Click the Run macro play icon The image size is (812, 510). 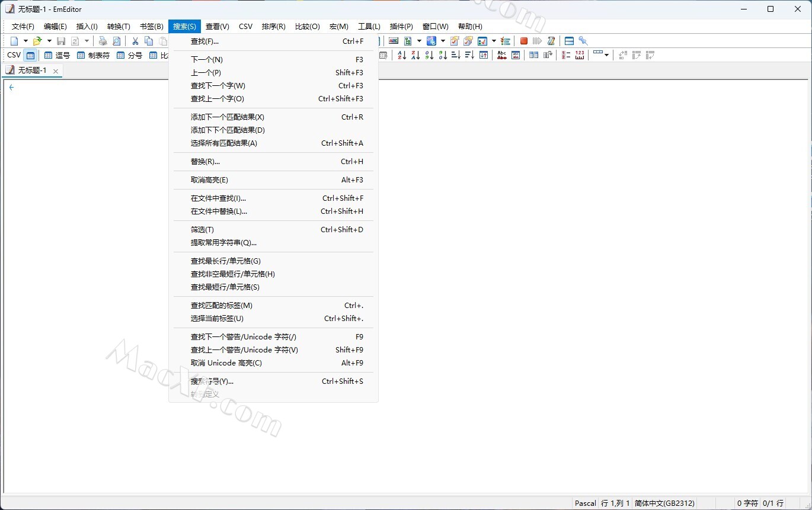click(537, 41)
